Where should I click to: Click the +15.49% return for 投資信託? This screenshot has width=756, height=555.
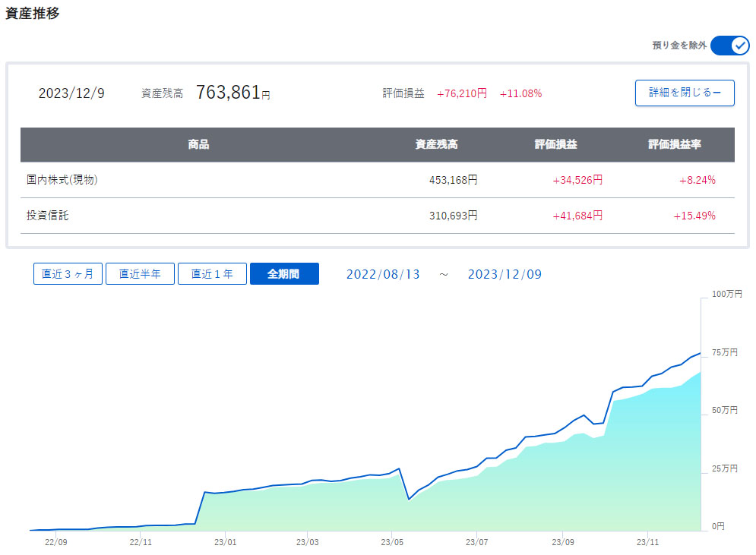694,216
